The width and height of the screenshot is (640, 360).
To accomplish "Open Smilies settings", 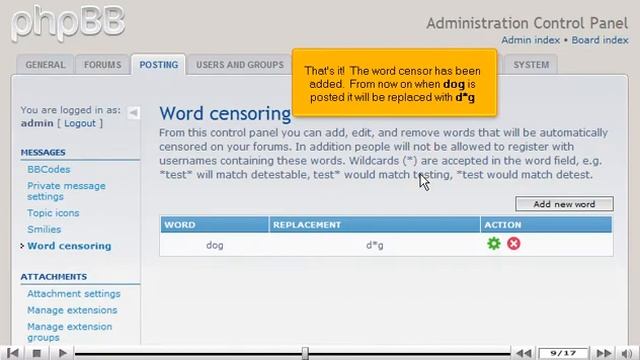I will click(44, 229).
